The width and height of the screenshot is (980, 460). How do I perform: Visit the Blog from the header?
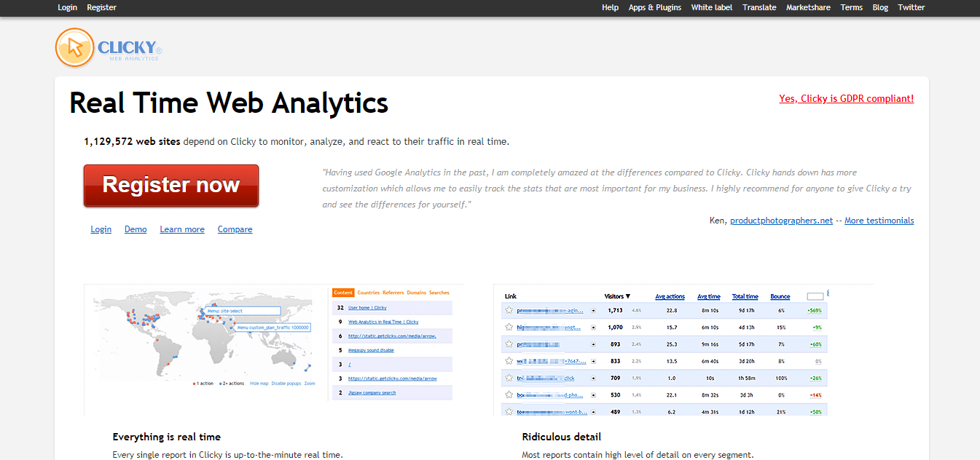(x=880, y=7)
